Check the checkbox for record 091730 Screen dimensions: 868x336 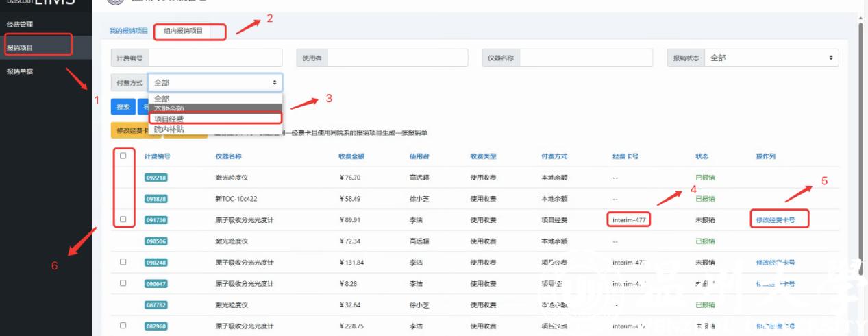123,219
